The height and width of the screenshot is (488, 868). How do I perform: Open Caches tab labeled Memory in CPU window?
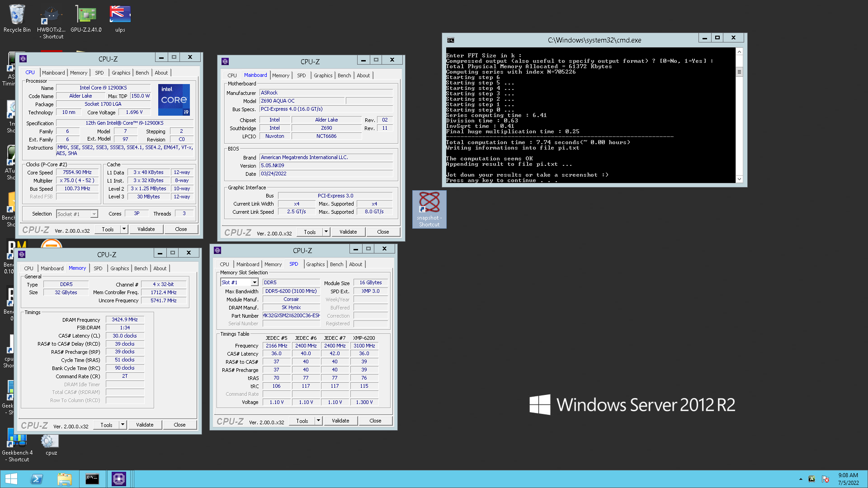tap(79, 73)
